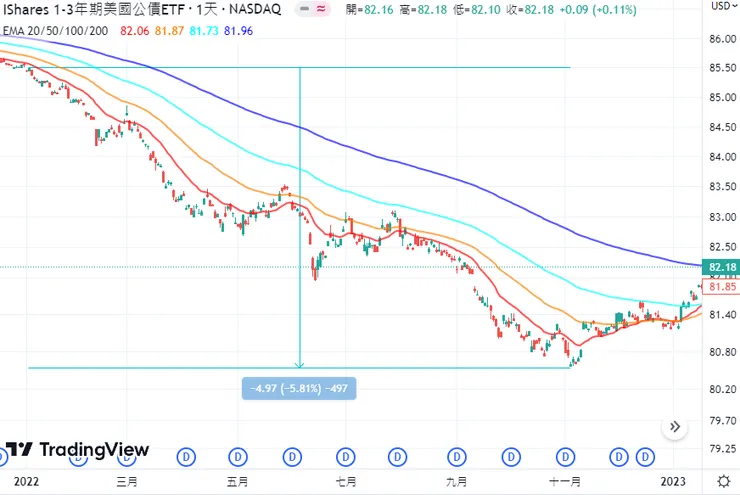The height and width of the screenshot is (495, 740).
Task: Click the low price value 82.10
Action: (x=486, y=9)
